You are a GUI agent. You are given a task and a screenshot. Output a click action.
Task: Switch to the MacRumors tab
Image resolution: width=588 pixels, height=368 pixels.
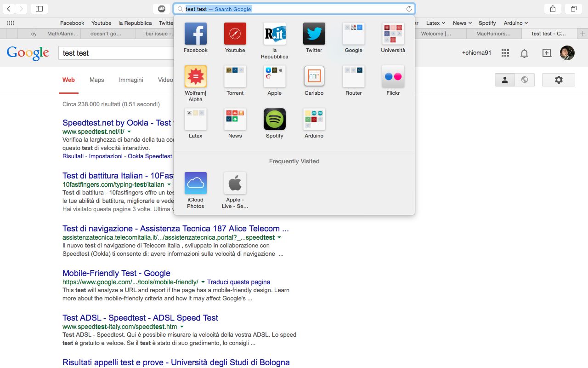(494, 34)
